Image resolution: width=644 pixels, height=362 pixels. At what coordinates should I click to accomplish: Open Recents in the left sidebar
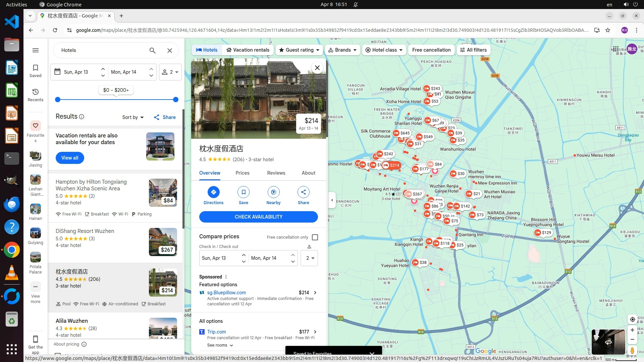pos(35,95)
